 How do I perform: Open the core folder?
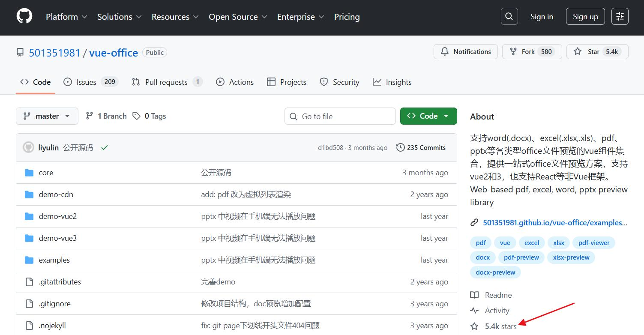click(x=46, y=173)
